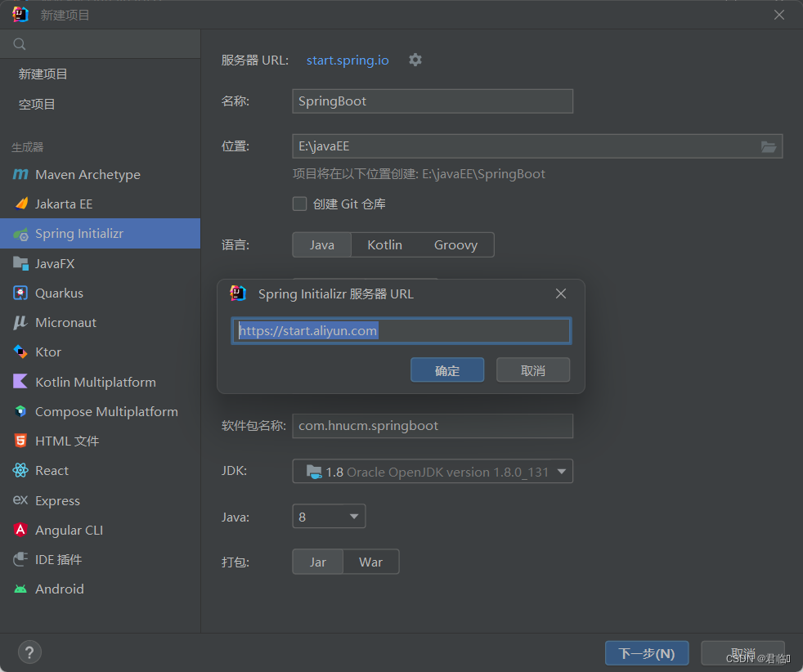Click the start.spring.io server link
803x672 pixels.
[348, 60]
